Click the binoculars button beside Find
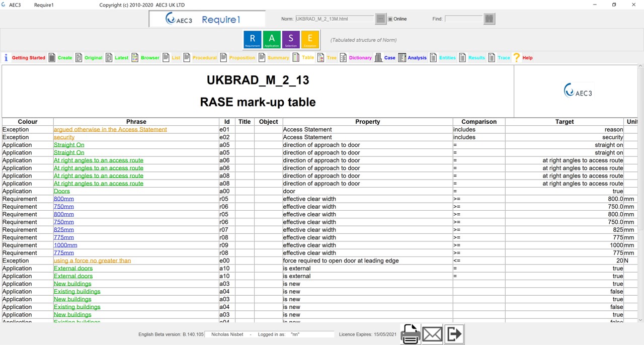 click(489, 19)
